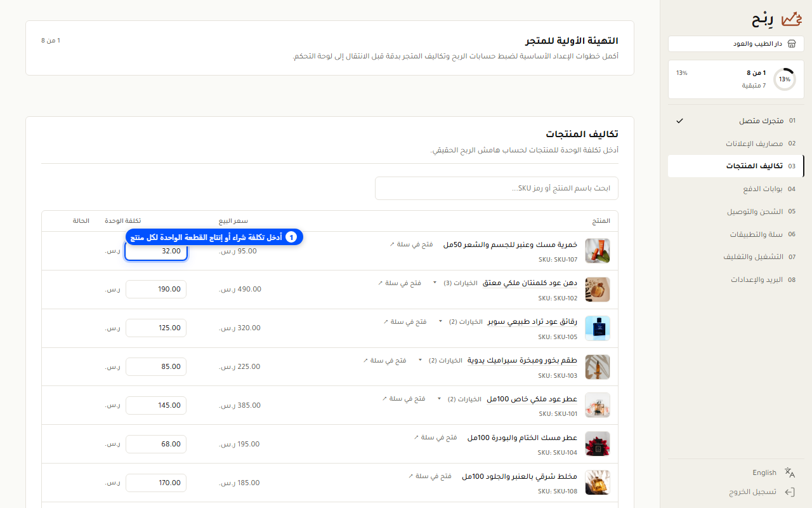Click thumbnail of عطر مسك الختام product
The height and width of the screenshot is (508, 812).
598,444
